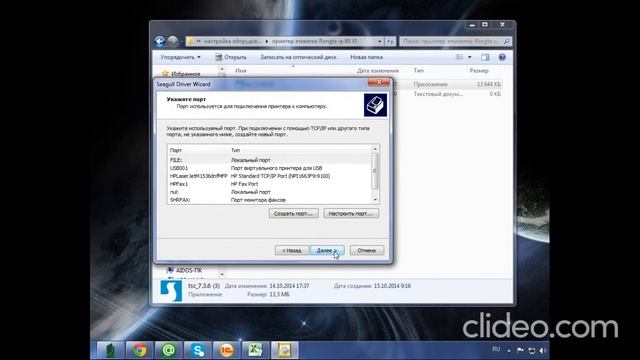Open Skype from taskbar
Viewport: 640px width, 360px height.
[x=198, y=350]
